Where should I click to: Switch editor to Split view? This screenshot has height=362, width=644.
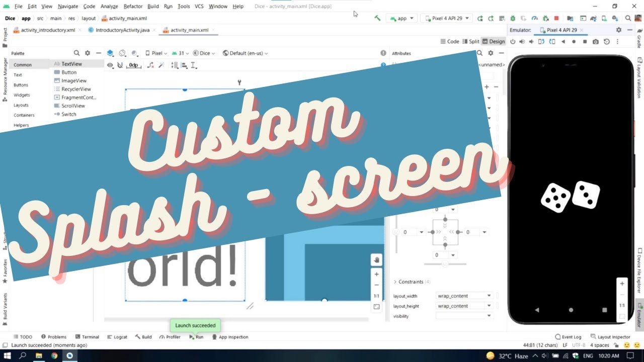coord(471,41)
